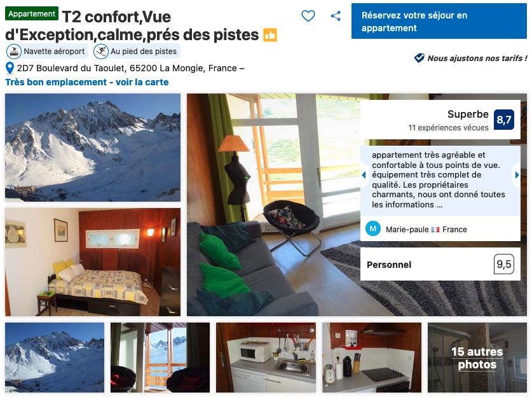Open Nous ajustons nos tarifs link

pyautogui.click(x=477, y=58)
